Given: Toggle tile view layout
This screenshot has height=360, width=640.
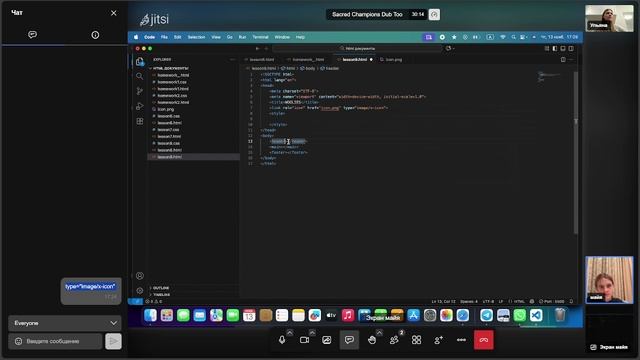Looking at the screenshot, I should (x=416, y=340).
